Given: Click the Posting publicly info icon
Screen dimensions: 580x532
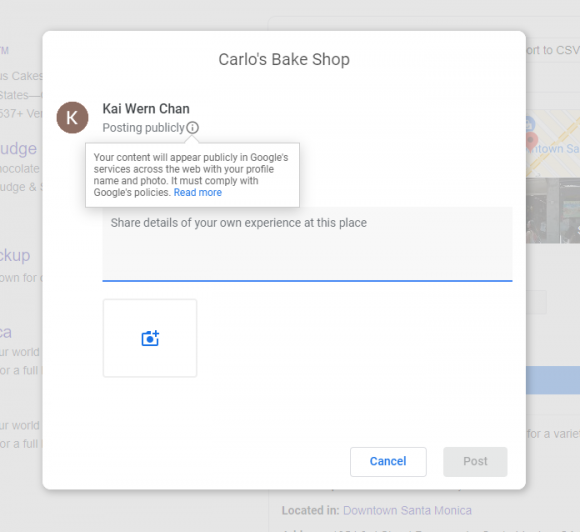Looking at the screenshot, I should (192, 128).
